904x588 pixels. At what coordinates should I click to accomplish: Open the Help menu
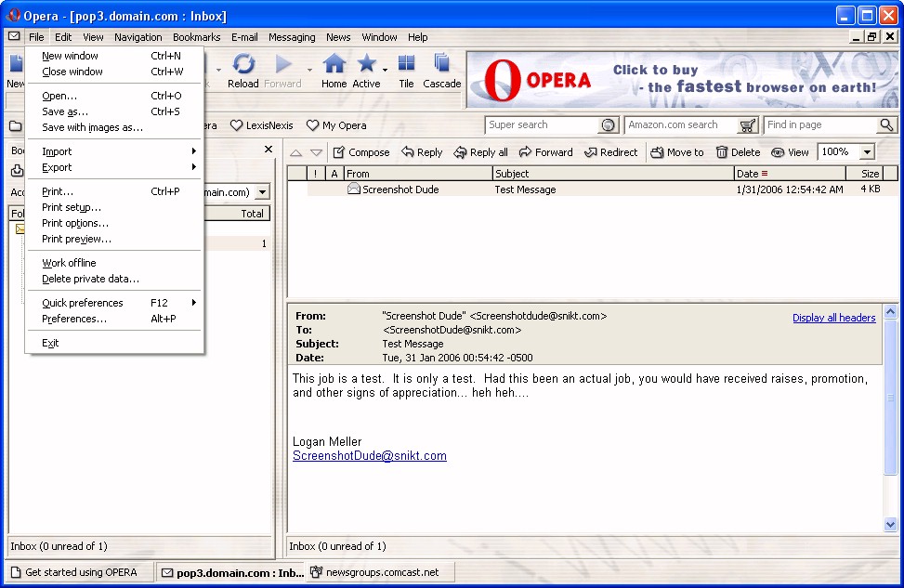coord(417,37)
